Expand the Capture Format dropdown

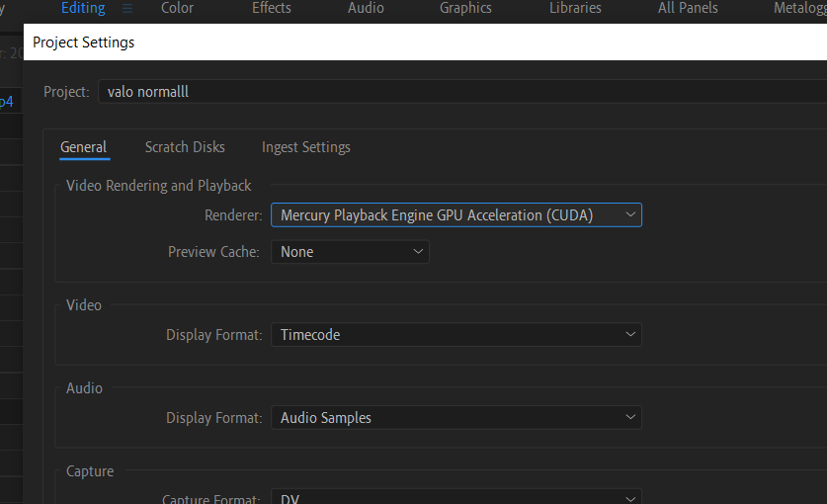455,497
